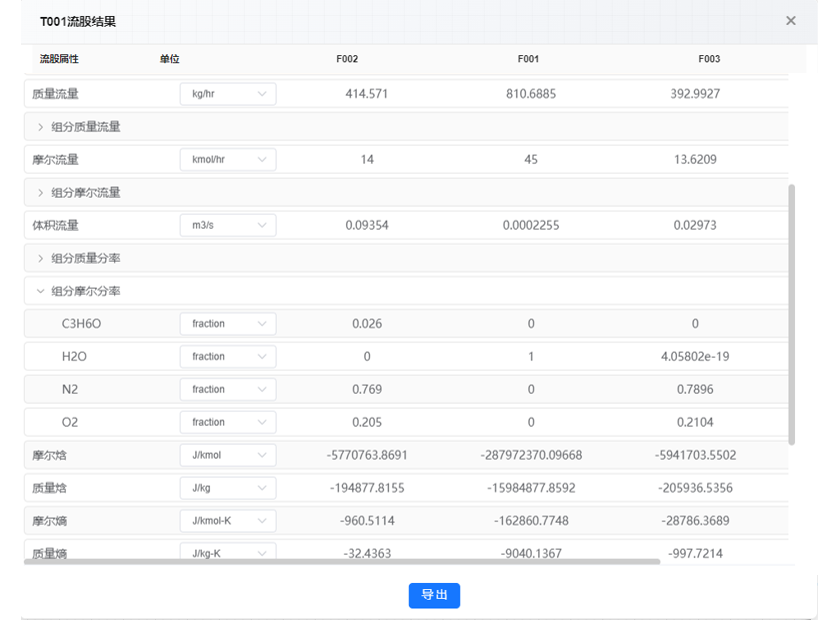Click the F002 column header
Screen dimensions: 818x620
pyautogui.click(x=347, y=59)
